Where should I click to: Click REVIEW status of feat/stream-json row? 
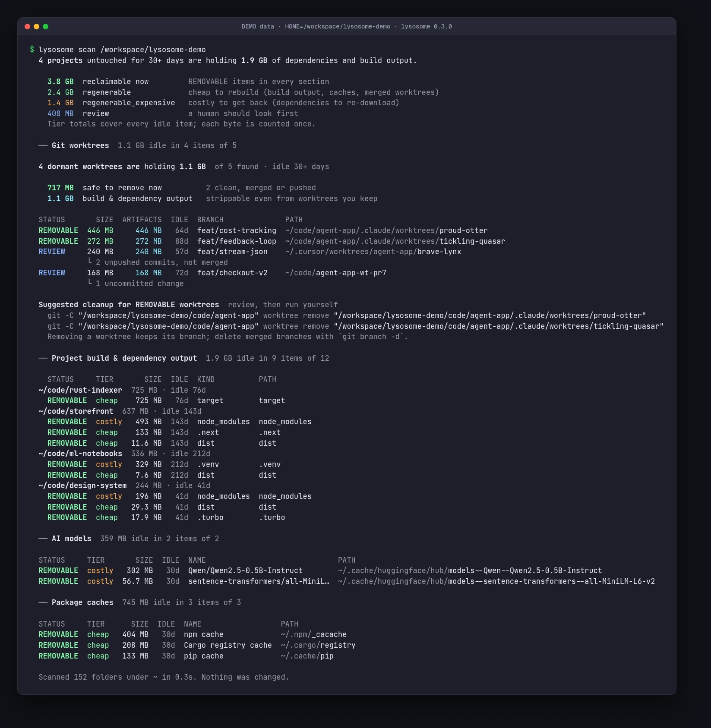tap(52, 252)
